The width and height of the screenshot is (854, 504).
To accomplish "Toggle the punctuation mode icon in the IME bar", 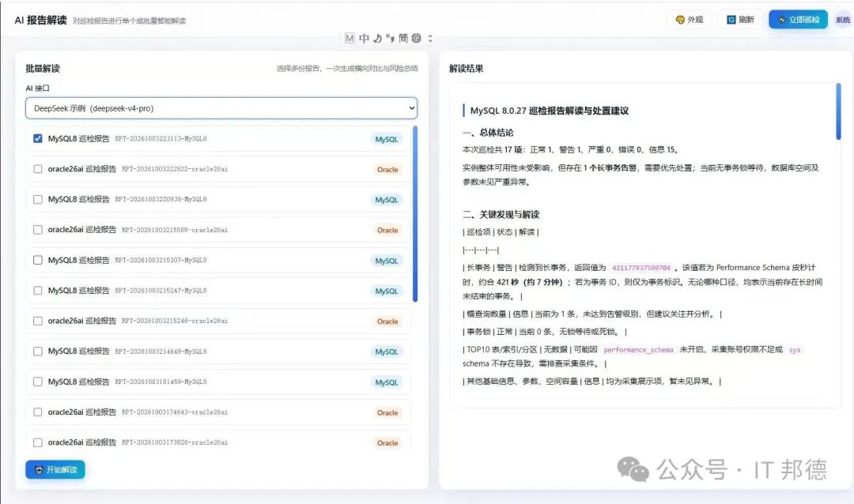I will (x=390, y=38).
